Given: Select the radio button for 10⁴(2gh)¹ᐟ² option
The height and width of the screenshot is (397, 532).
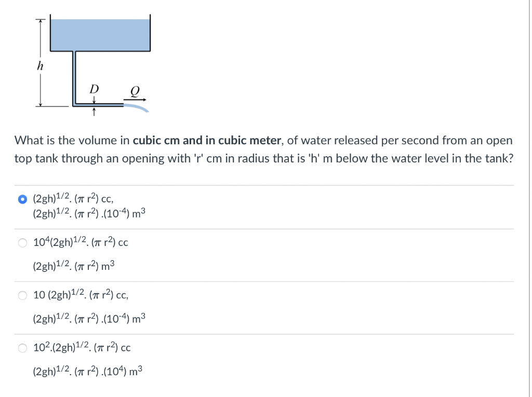Looking at the screenshot, I should 22,242.
